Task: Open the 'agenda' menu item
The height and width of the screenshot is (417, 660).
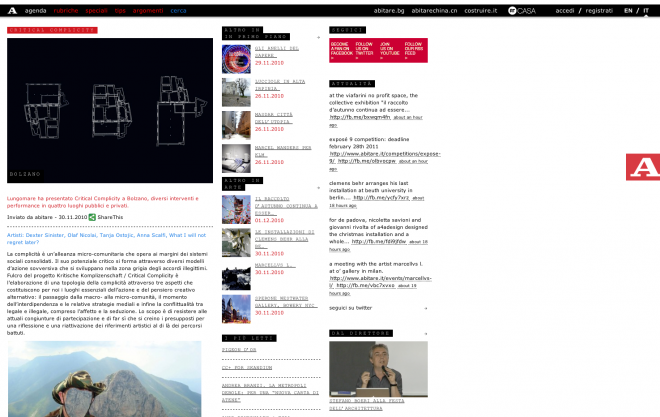Action: pos(35,9)
